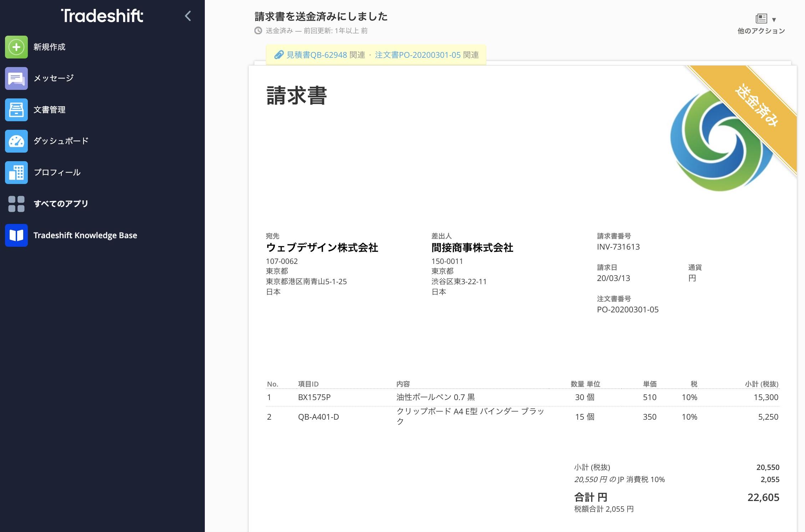Collapse the sidebar with the chevron
The height and width of the screenshot is (532, 805).
click(x=187, y=16)
